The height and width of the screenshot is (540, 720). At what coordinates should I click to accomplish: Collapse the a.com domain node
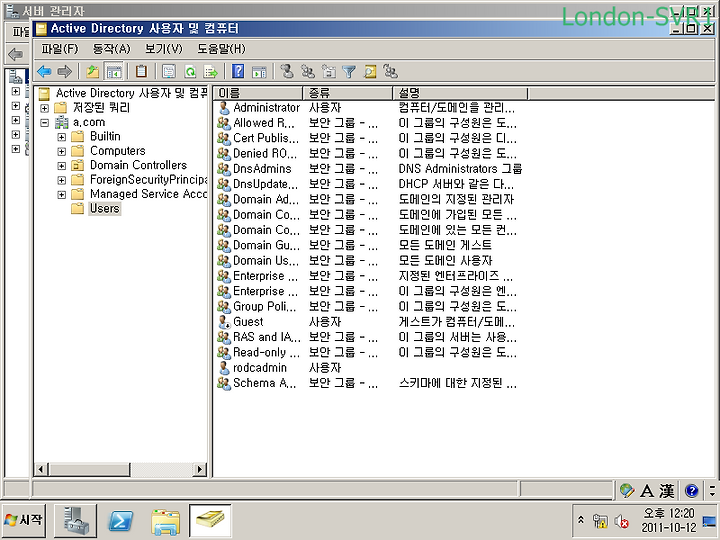click(x=45, y=123)
